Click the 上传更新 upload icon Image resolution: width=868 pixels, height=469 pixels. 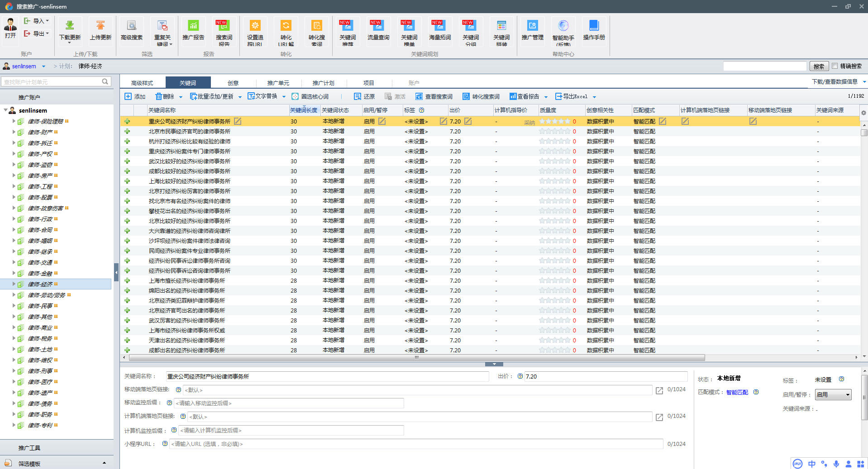100,26
